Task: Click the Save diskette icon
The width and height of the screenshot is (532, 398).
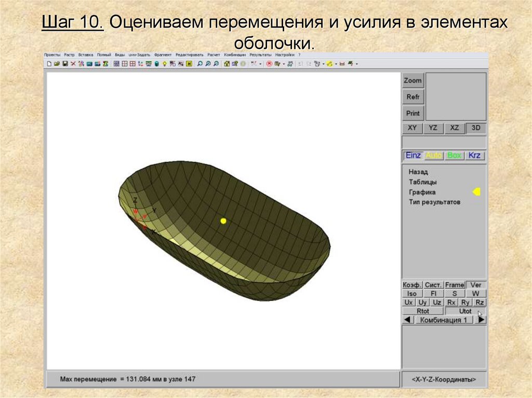Action: [x=65, y=64]
